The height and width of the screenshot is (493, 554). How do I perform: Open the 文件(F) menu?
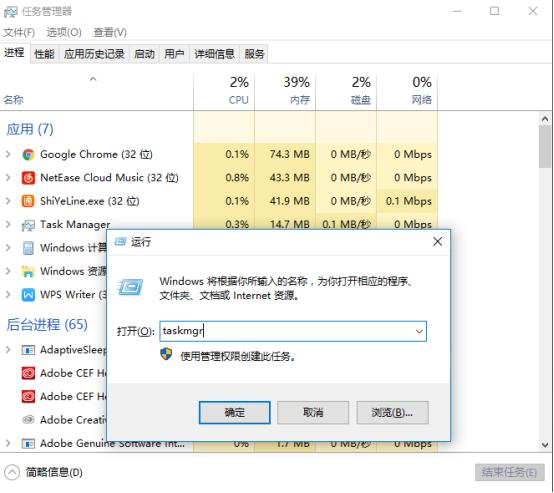[x=19, y=33]
